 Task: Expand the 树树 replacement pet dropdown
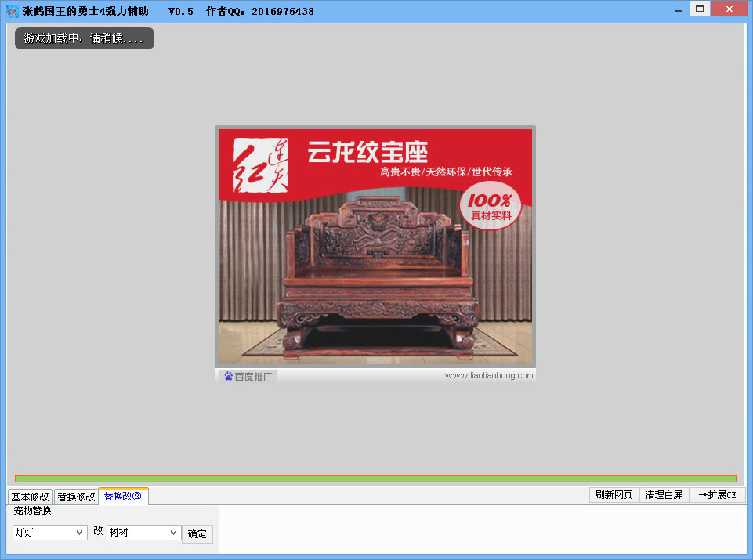pos(143,532)
